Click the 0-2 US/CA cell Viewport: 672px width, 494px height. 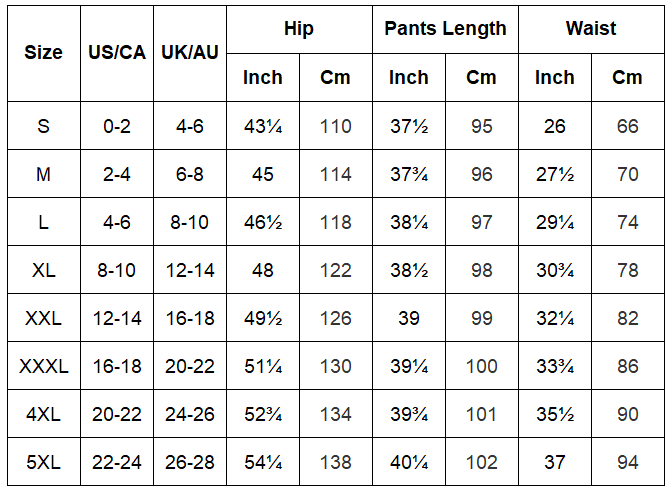[117, 126]
